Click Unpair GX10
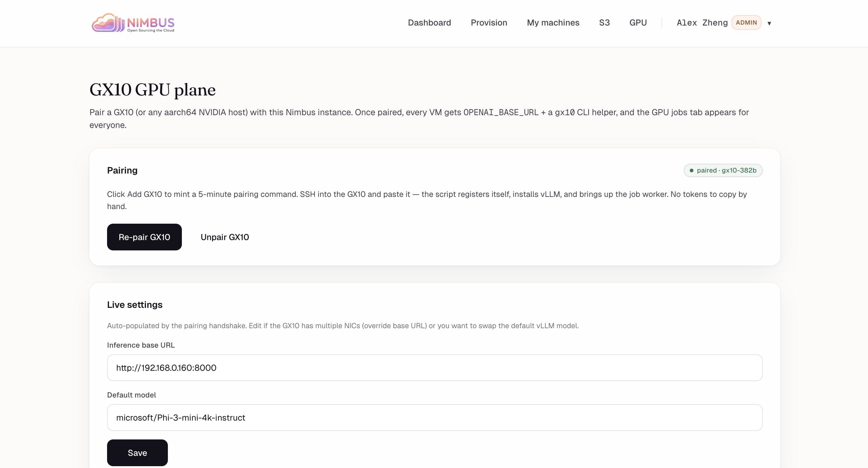868x468 pixels. click(x=225, y=237)
